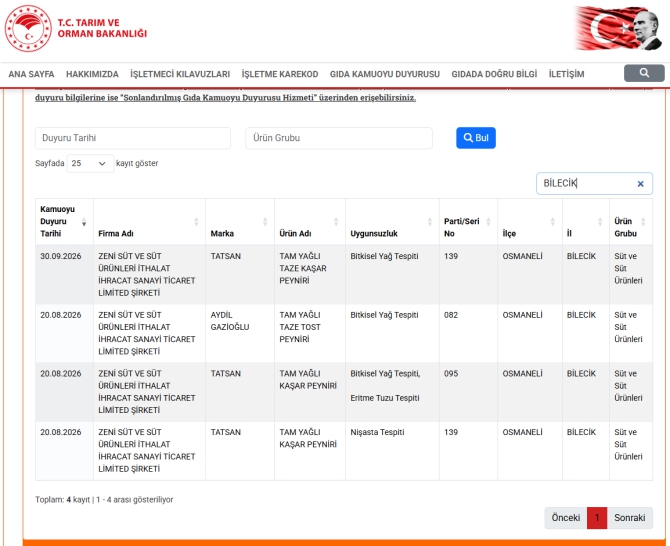Sort by Ürün Adı column arrows
The width and height of the screenshot is (670, 546).
(336, 222)
